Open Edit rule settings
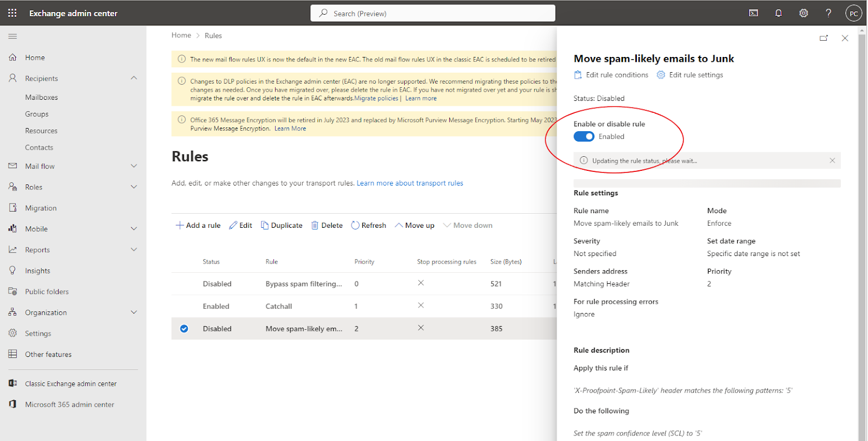868x441 pixels. 690,75
